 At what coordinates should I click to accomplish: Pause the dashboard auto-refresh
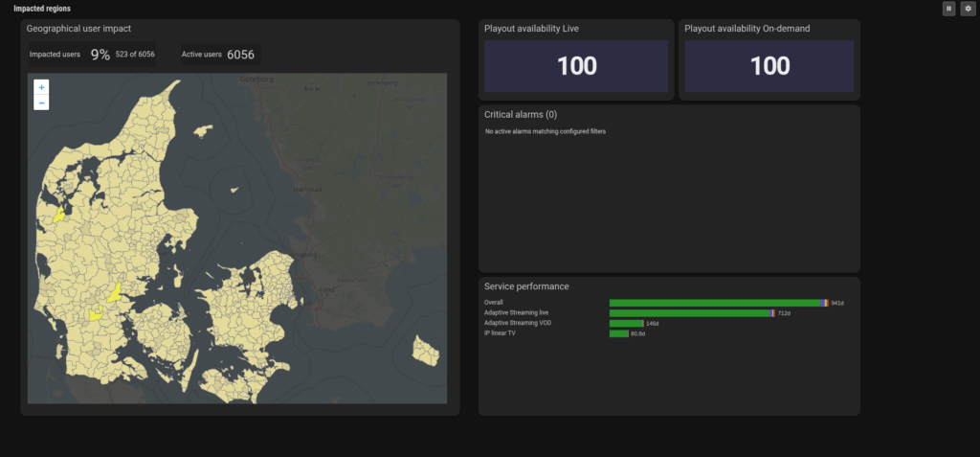point(948,9)
